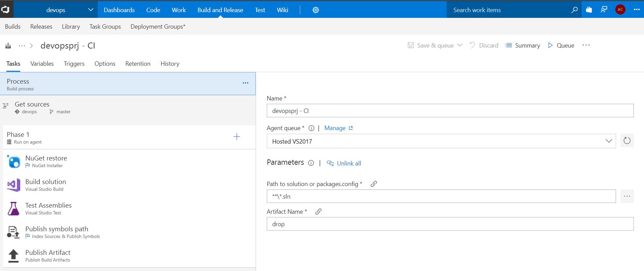Image resolution: width=644 pixels, height=271 pixels.
Task: Click the Publish Artifact upload icon
Action: (13, 256)
